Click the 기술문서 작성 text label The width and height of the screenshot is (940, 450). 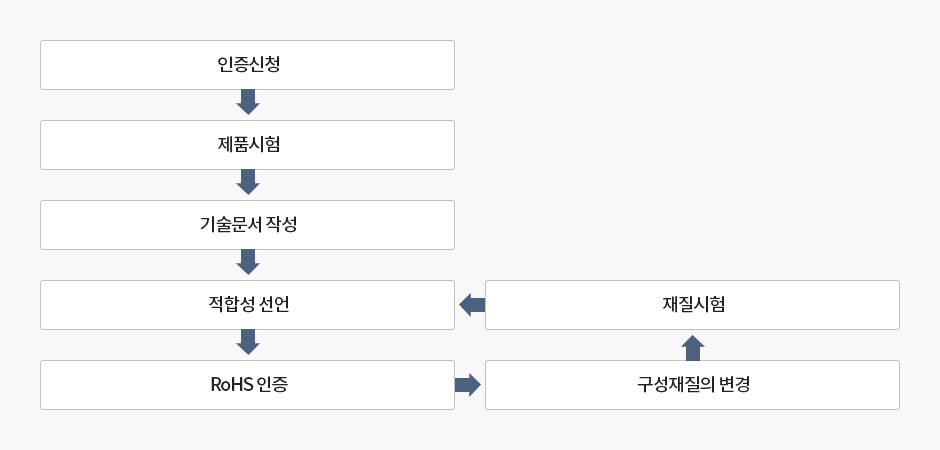pos(248,225)
